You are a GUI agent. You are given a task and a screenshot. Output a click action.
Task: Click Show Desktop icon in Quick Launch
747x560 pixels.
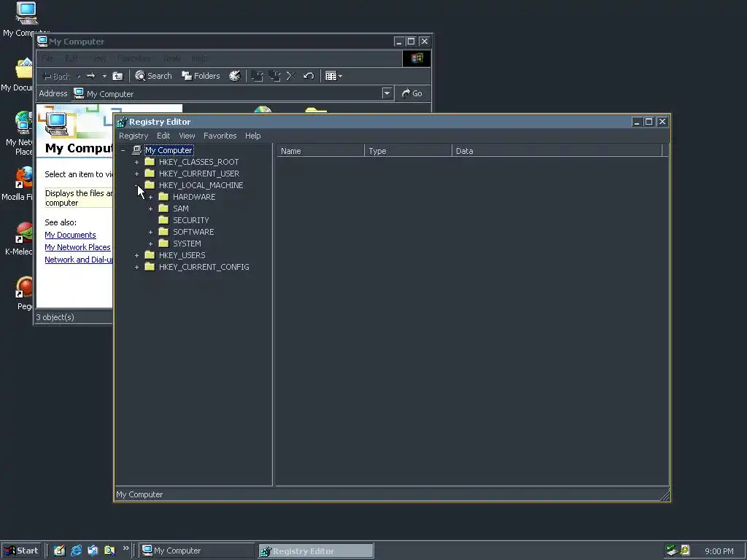59,551
